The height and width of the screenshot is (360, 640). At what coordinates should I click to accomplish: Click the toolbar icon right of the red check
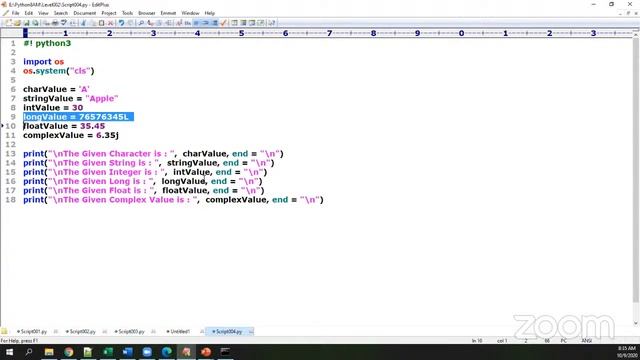tap(234, 23)
